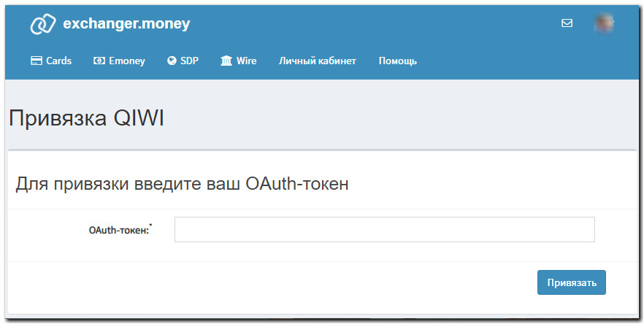Open the Emoney menu item
This screenshot has width=644, height=324.
[x=119, y=61]
